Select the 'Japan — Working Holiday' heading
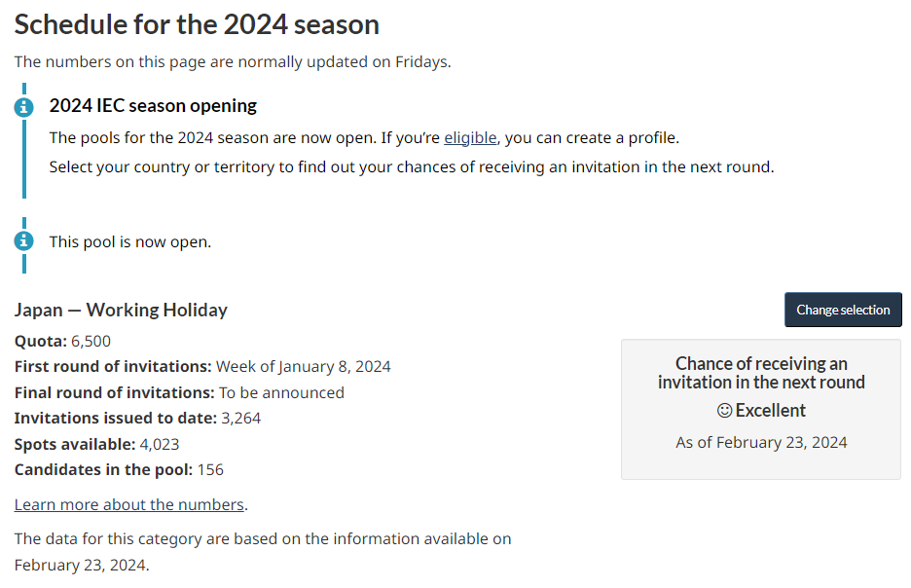Screen dimensions: 911x588 click(121, 310)
